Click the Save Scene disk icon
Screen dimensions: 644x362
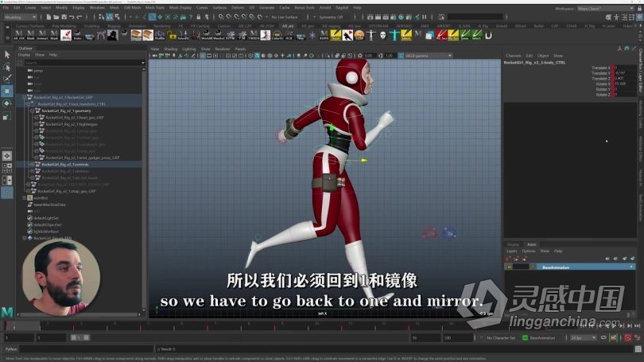tap(64, 17)
